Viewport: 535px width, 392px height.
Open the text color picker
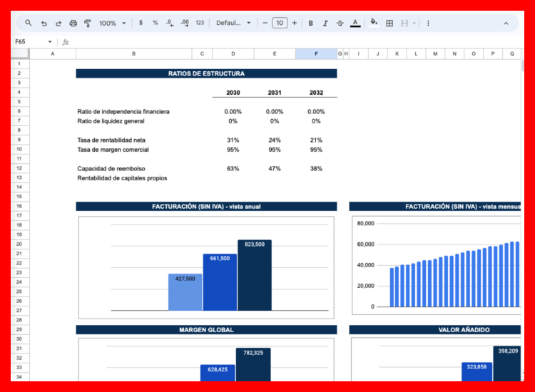(x=355, y=24)
